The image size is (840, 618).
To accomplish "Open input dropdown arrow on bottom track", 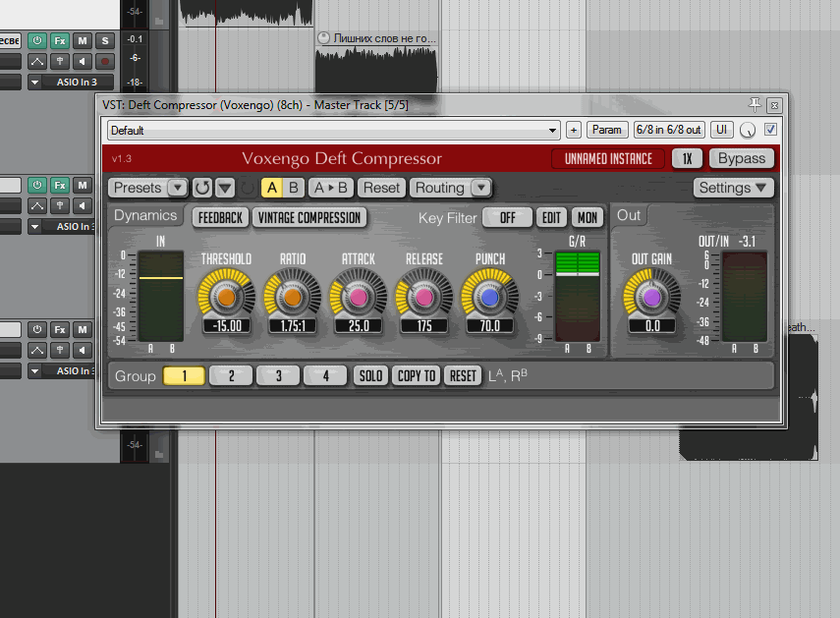I will click(x=34, y=371).
